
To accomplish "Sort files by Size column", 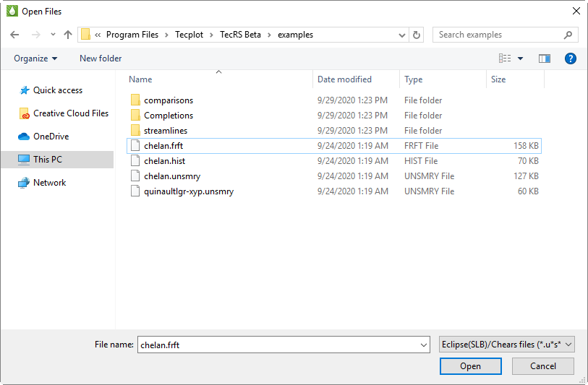I will (x=498, y=79).
